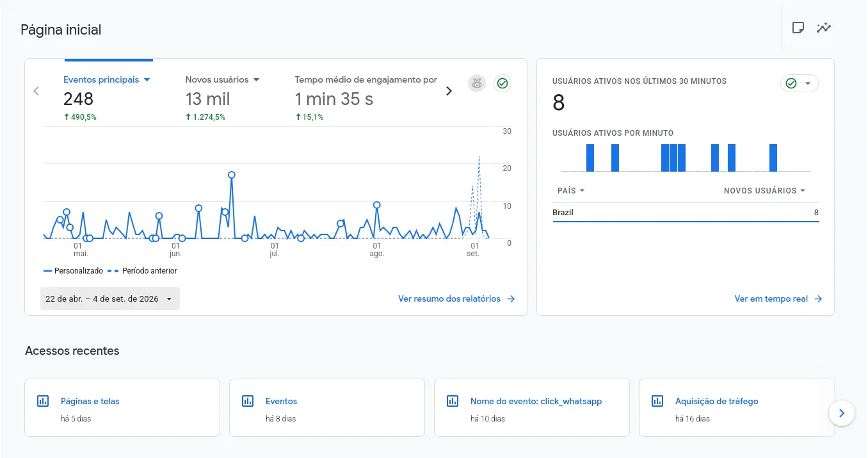Click Personalizado legend entry
Screen dimensions: 868x458
click(73, 271)
